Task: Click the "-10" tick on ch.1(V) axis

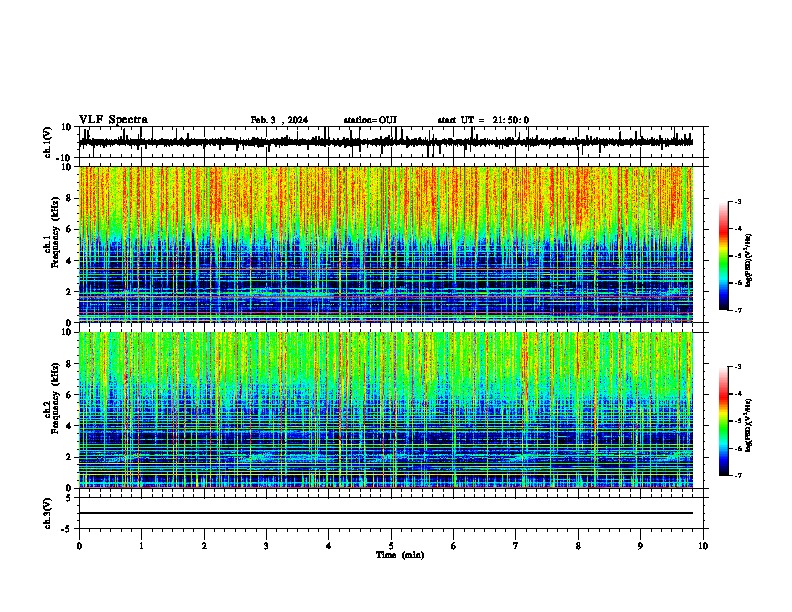Action: (x=64, y=158)
